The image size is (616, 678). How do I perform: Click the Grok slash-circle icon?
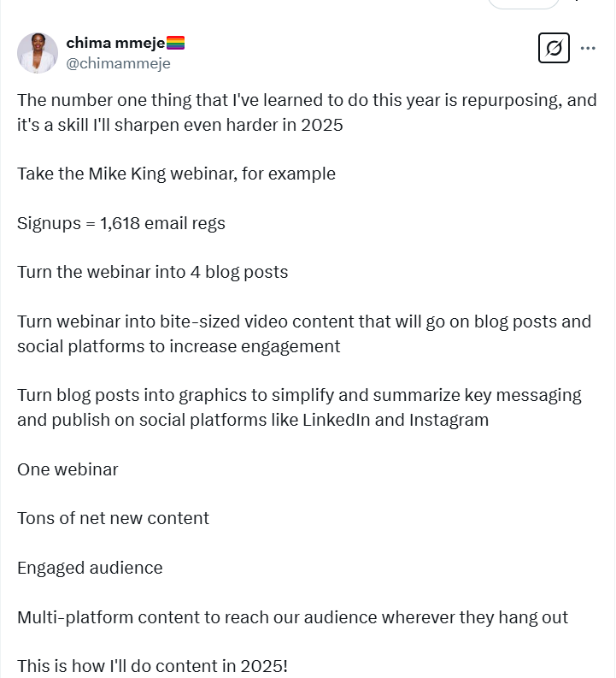[554, 48]
